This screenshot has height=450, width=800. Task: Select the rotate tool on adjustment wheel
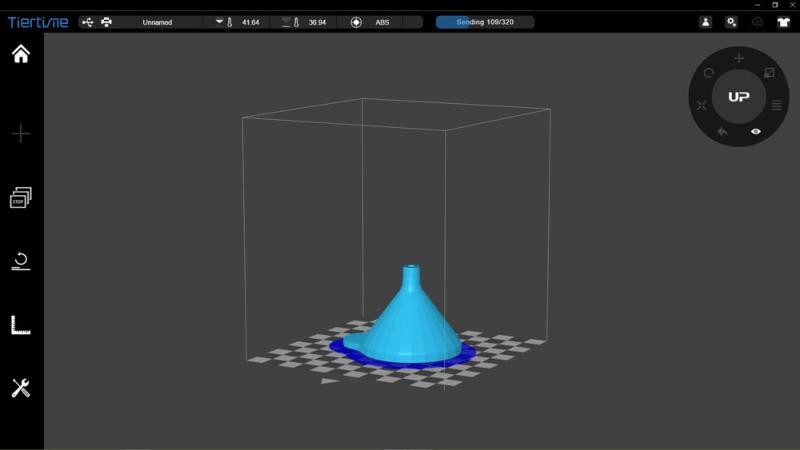tap(709, 73)
